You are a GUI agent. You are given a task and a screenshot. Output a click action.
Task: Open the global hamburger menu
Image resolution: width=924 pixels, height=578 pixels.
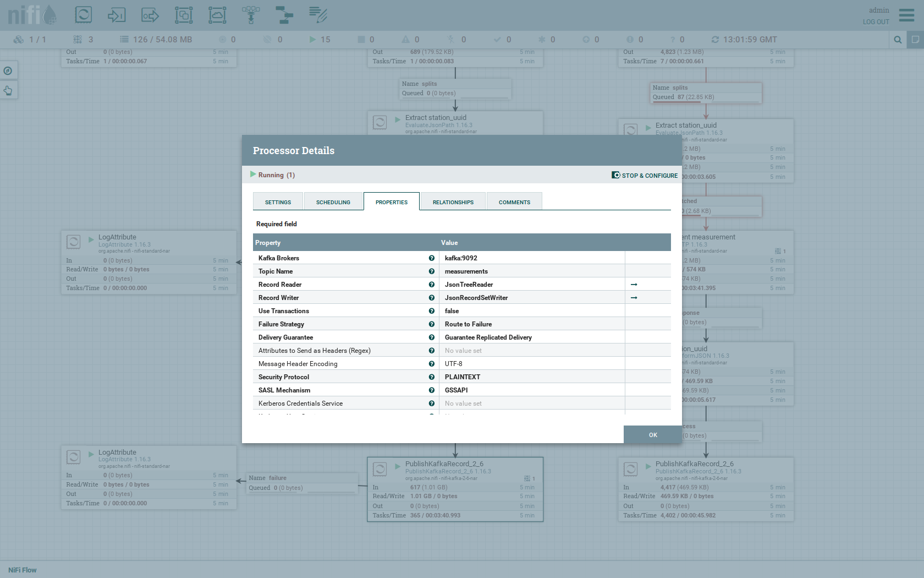coord(906,15)
